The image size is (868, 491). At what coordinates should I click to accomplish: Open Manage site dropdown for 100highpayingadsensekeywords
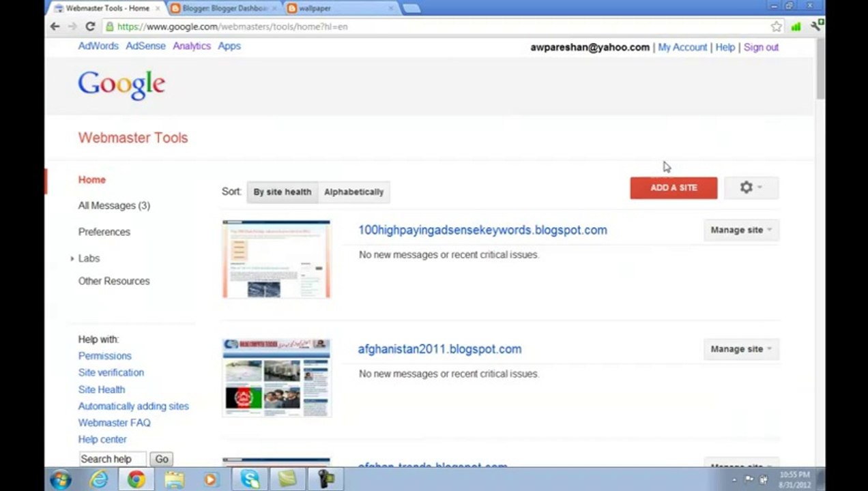coord(741,230)
